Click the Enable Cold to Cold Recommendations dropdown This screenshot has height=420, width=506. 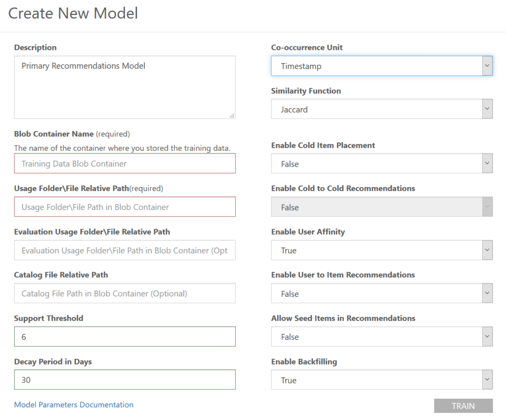[380, 207]
